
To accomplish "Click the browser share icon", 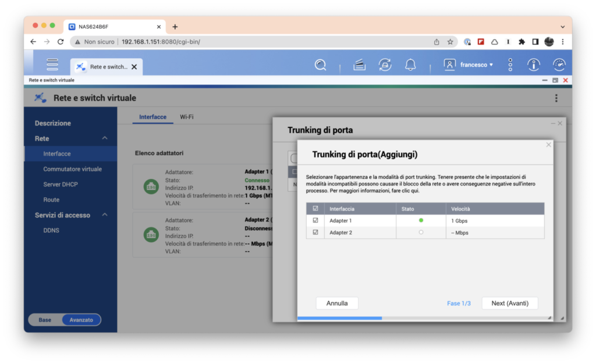I will click(437, 42).
